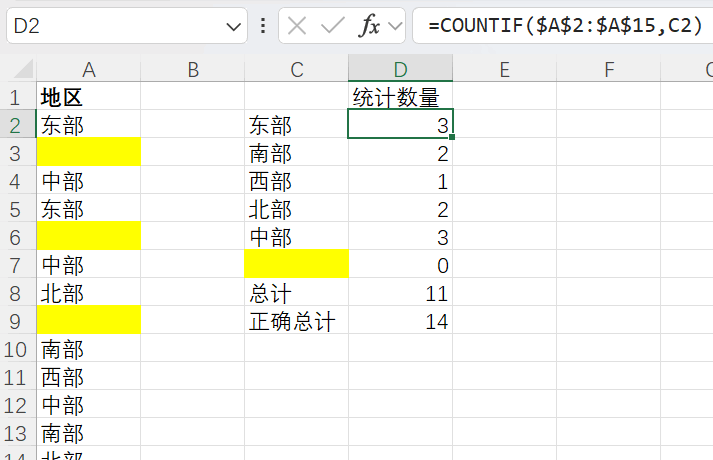
Task: Select row 13 header
Action: coord(18,433)
